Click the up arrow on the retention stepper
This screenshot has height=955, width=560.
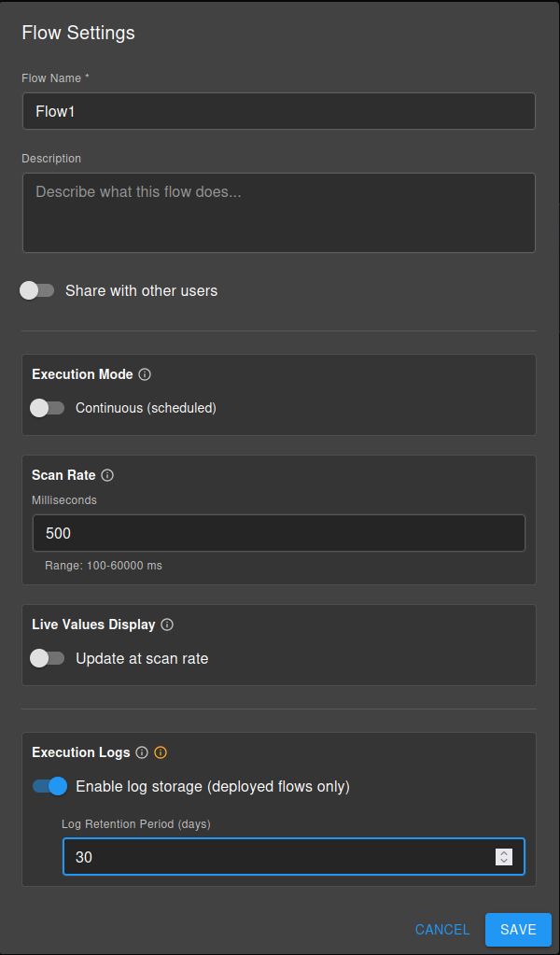(x=502, y=851)
